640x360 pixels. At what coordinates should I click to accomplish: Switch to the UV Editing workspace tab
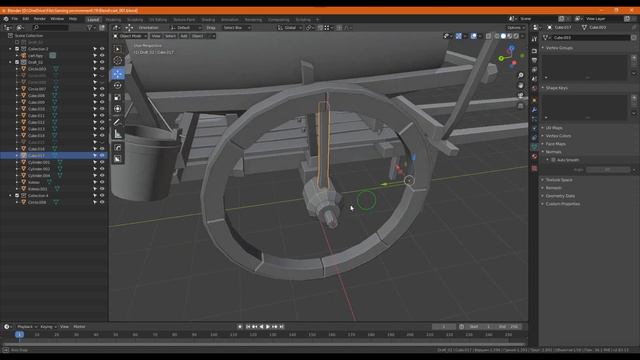point(158,20)
